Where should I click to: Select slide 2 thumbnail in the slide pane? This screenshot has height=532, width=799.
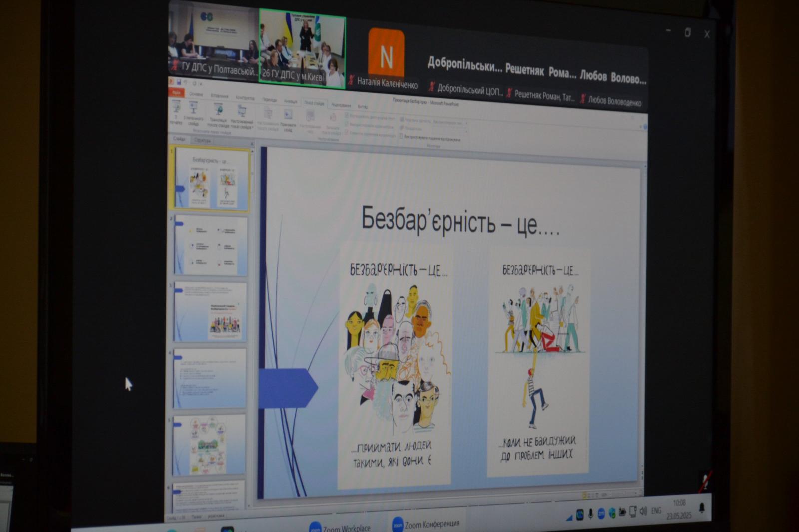[x=211, y=246]
